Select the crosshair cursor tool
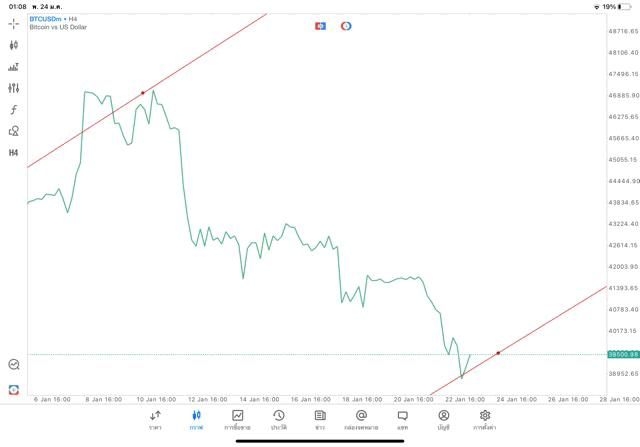The image size is (640, 447). coord(14,23)
